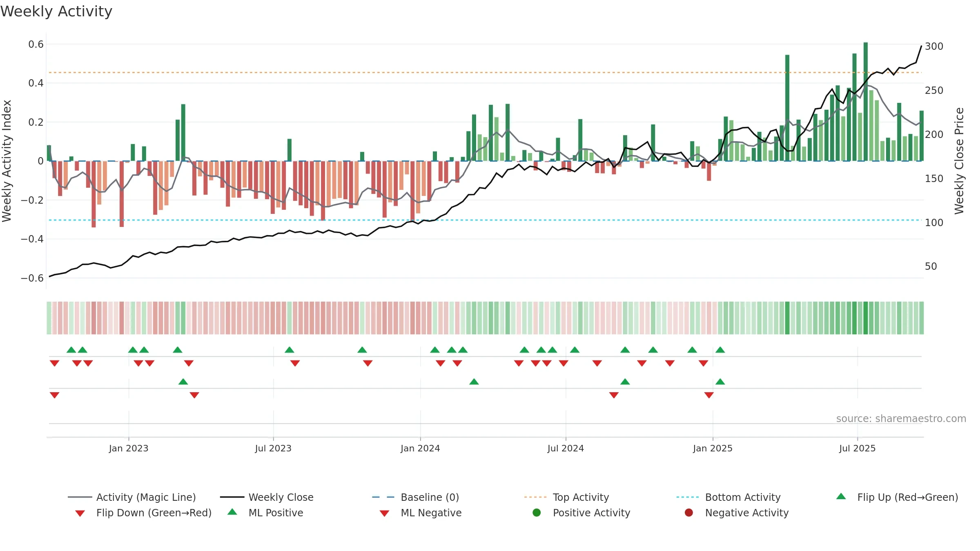This screenshot has width=980, height=551.
Task: Click the Jul 2024 x-axis label
Action: pyautogui.click(x=566, y=449)
